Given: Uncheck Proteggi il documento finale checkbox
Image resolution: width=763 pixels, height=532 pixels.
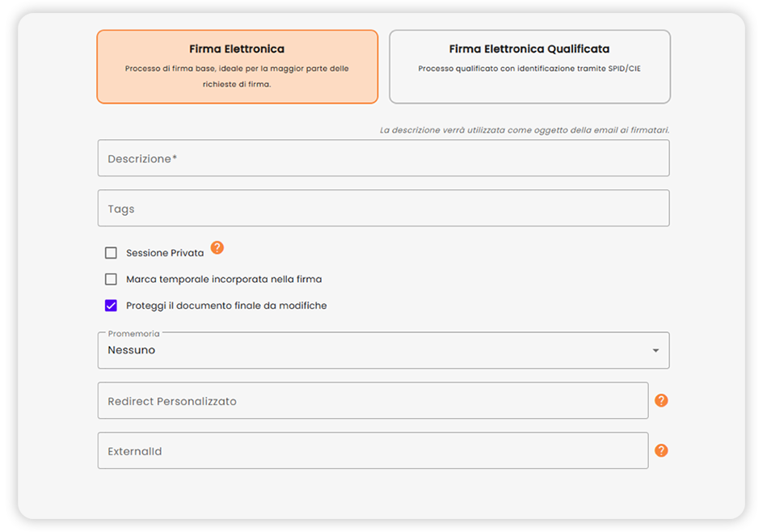Looking at the screenshot, I should (x=111, y=306).
